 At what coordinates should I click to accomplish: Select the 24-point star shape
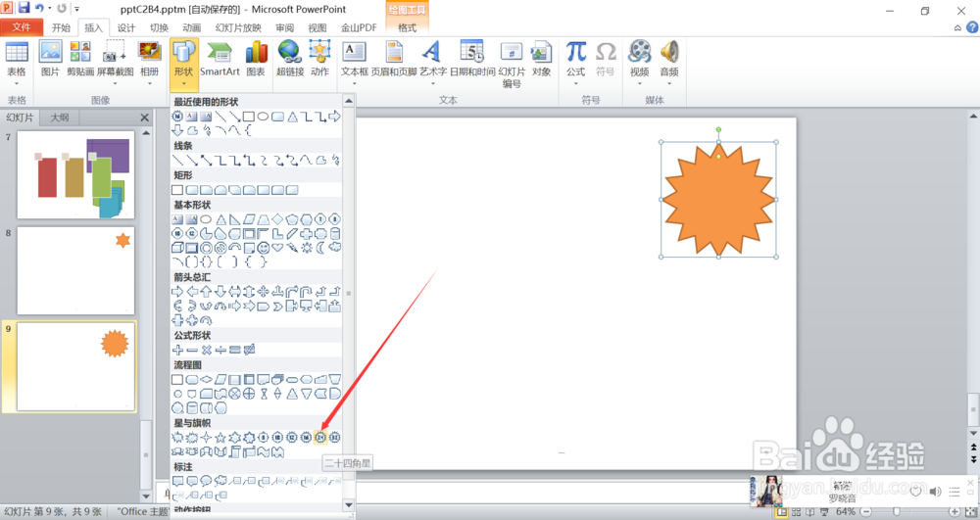[320, 438]
